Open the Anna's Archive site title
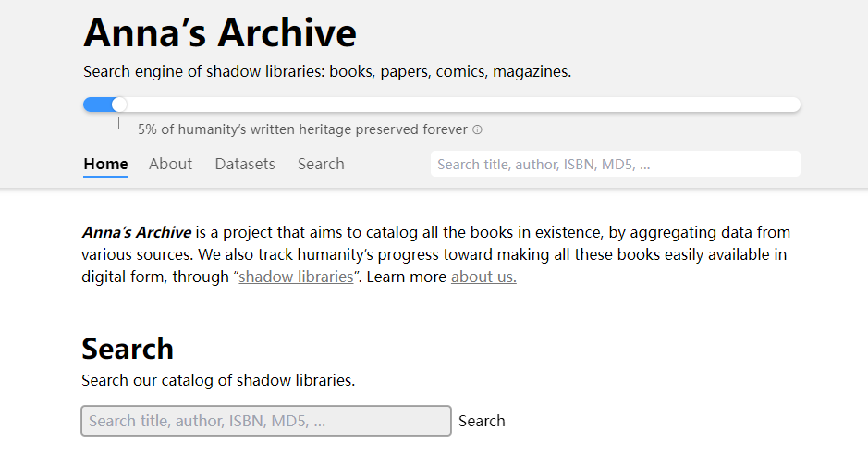This screenshot has width=868, height=455. tap(220, 33)
